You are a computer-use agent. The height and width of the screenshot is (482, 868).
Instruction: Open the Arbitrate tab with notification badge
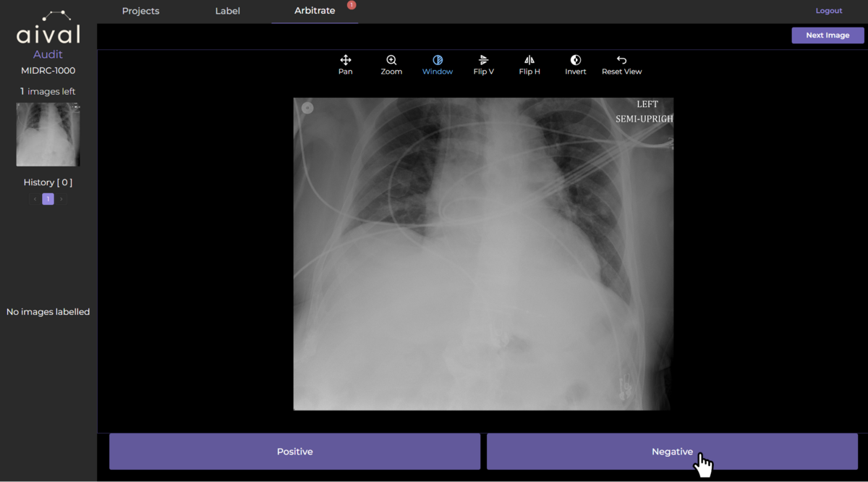click(315, 11)
